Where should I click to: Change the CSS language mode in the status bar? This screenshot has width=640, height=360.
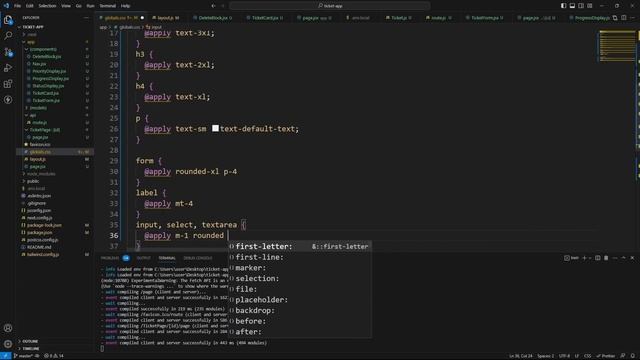587,356
